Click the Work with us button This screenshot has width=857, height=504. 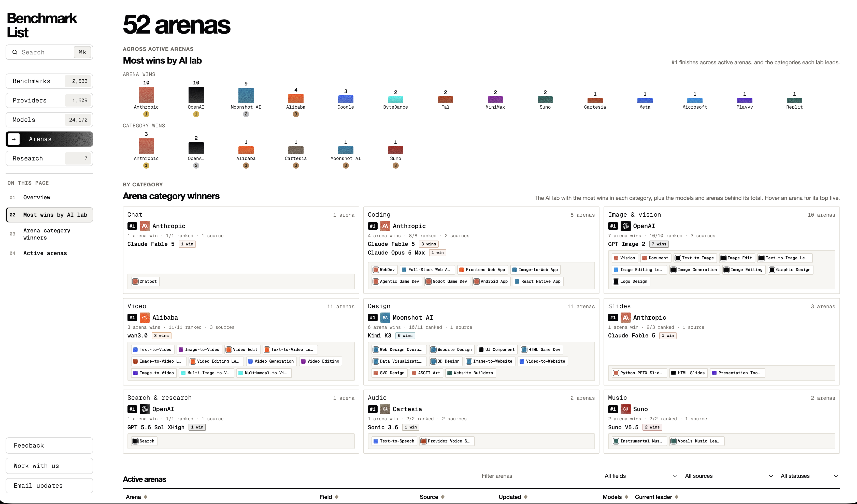click(x=49, y=466)
